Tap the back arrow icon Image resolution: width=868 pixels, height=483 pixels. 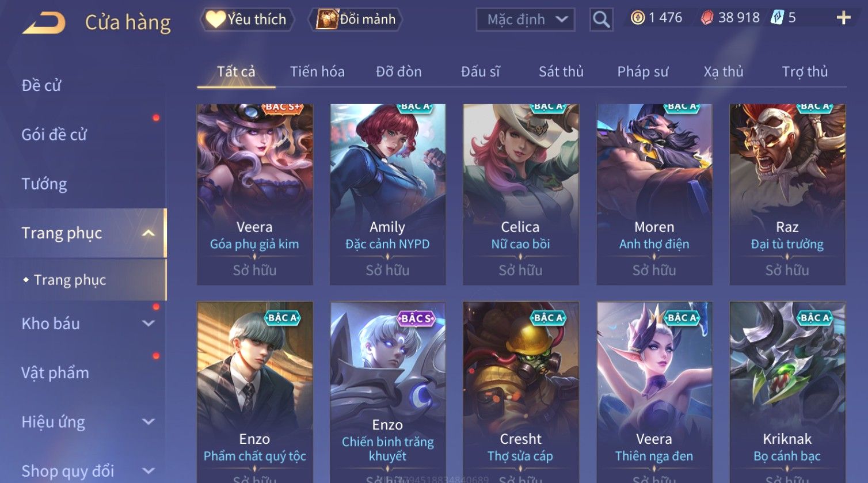44,23
